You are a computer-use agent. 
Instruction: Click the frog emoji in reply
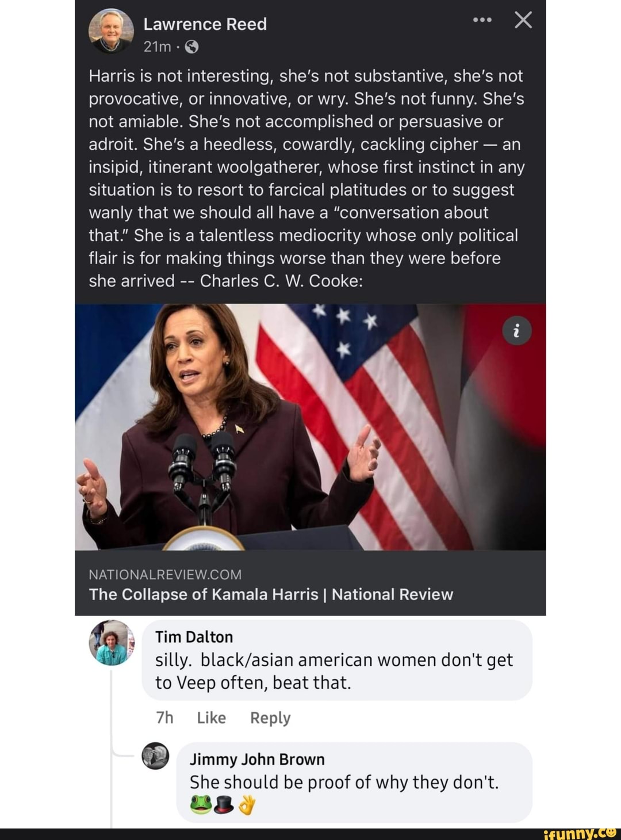click(200, 805)
